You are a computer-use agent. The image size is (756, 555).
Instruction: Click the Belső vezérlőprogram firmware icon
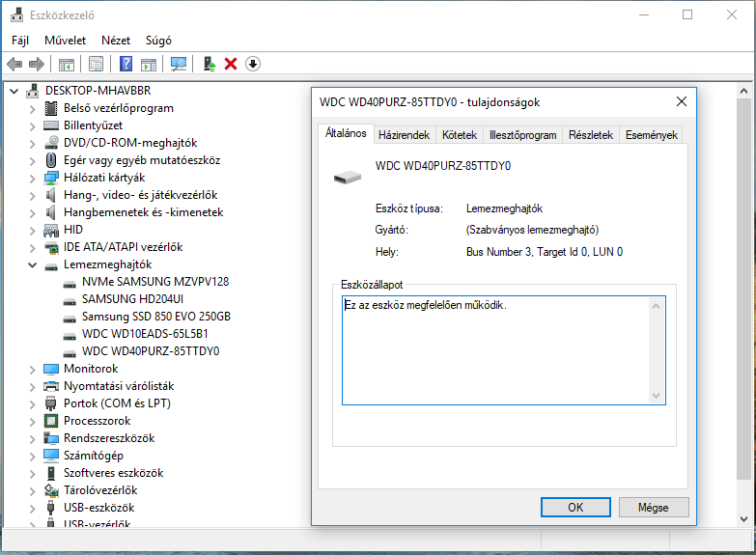click(51, 108)
